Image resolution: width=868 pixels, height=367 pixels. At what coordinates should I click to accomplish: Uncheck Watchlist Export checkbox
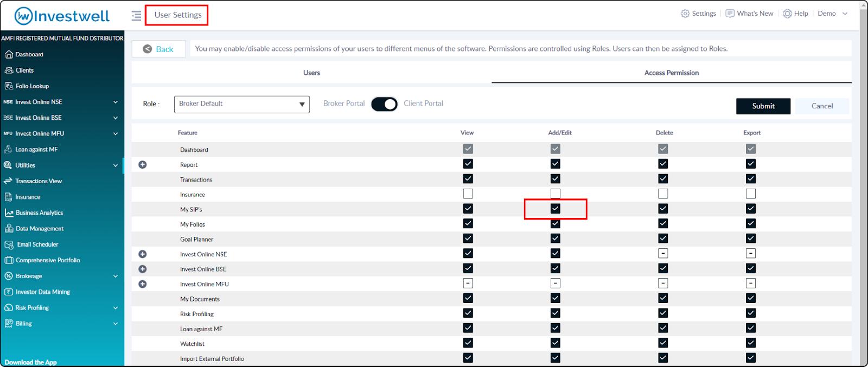[x=751, y=343]
